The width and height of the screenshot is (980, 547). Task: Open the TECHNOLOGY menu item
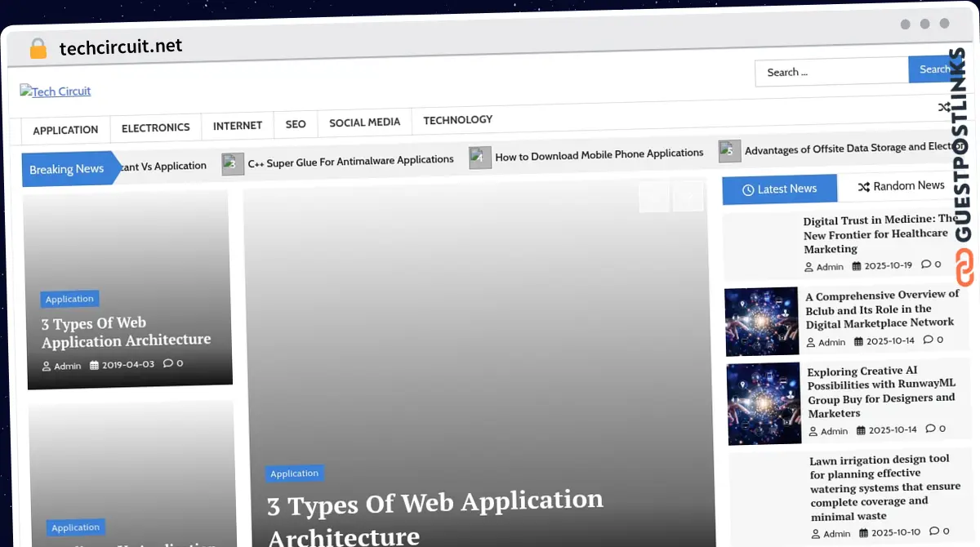457,119
